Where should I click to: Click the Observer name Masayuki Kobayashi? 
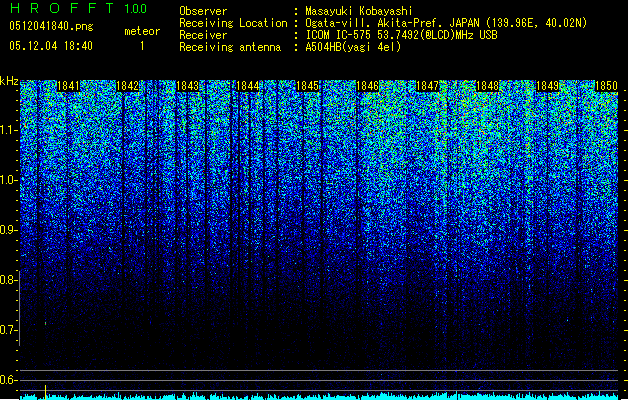pyautogui.click(x=359, y=11)
